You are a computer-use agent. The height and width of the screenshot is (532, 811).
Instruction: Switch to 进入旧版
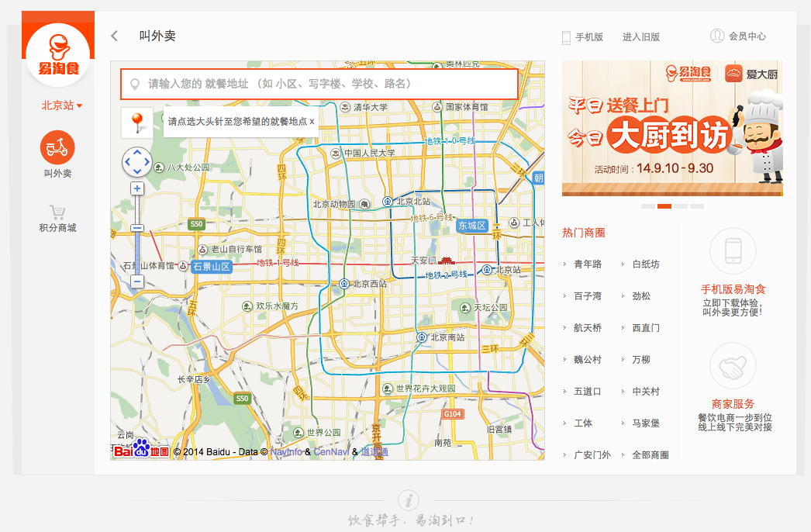(641, 36)
